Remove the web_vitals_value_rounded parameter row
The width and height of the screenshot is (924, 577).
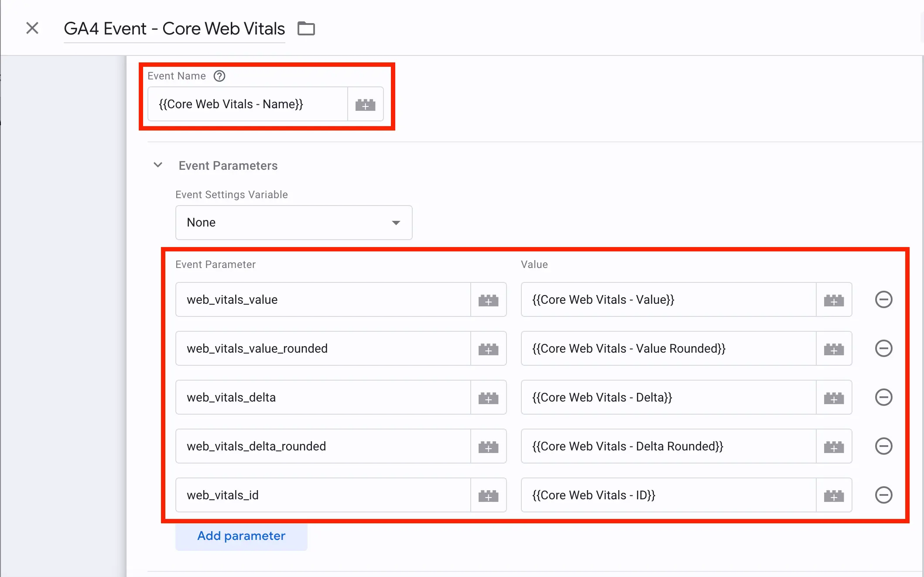click(x=884, y=348)
